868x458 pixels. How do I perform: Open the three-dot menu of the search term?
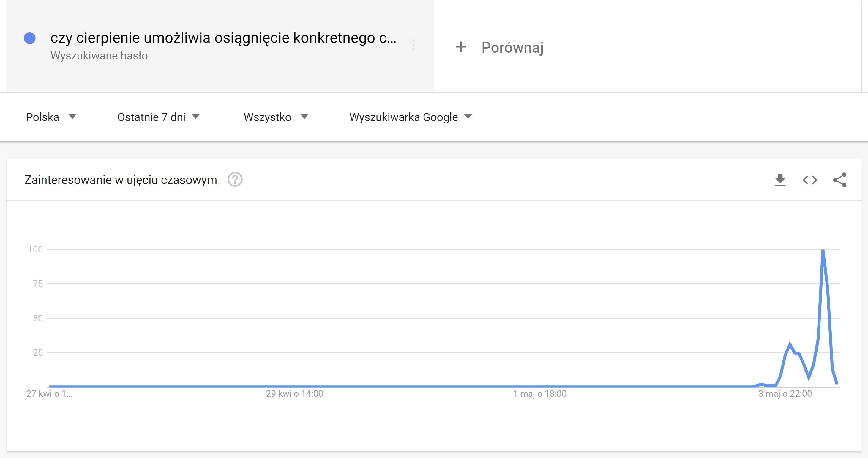[414, 45]
